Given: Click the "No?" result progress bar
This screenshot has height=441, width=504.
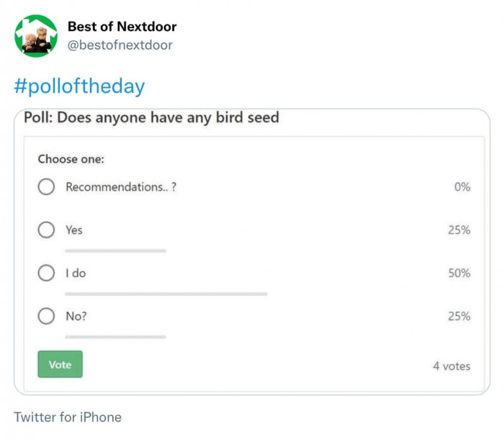Looking at the screenshot, I should [x=115, y=336].
